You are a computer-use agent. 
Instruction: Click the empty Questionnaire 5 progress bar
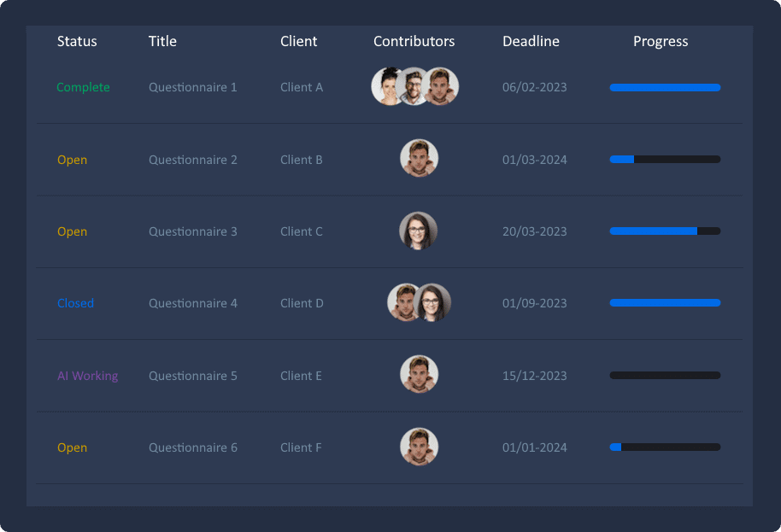pyautogui.click(x=665, y=375)
